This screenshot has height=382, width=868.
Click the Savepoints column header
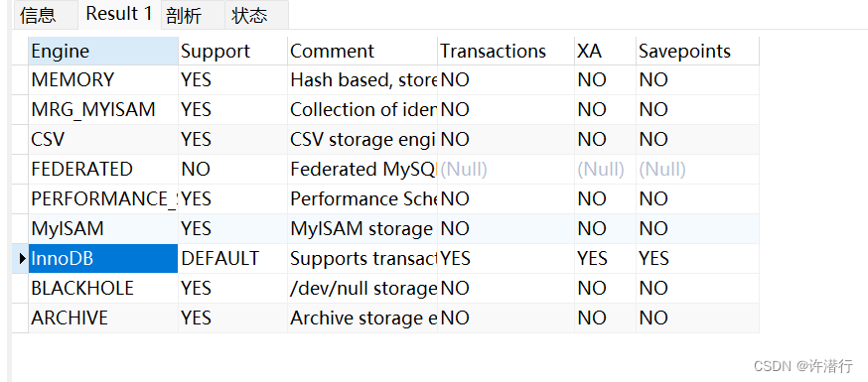tap(697, 52)
